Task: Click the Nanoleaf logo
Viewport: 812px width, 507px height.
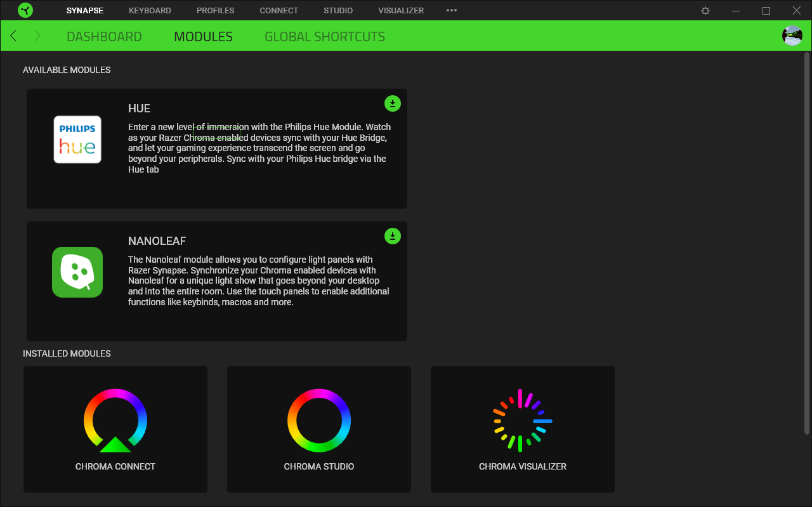Action: [x=77, y=272]
